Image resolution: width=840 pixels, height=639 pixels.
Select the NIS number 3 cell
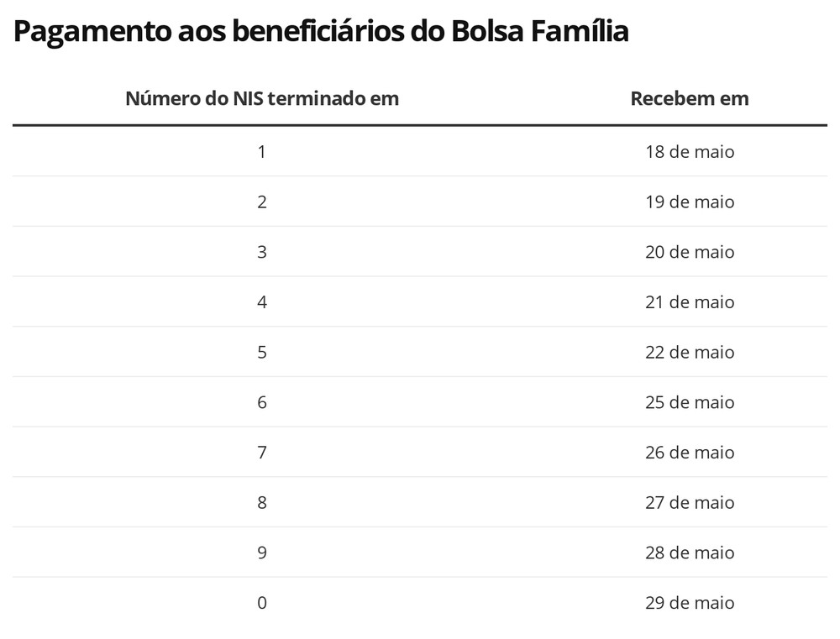tap(262, 252)
